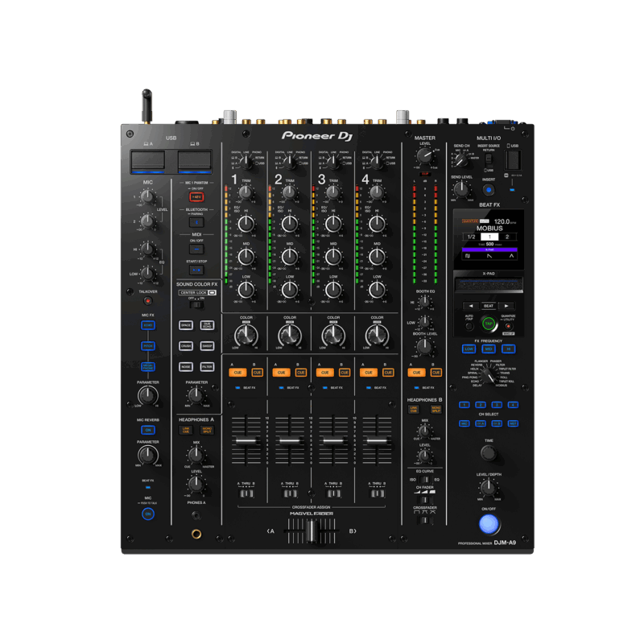
Task: Enable the SWEEP effect
Action: coord(207,345)
